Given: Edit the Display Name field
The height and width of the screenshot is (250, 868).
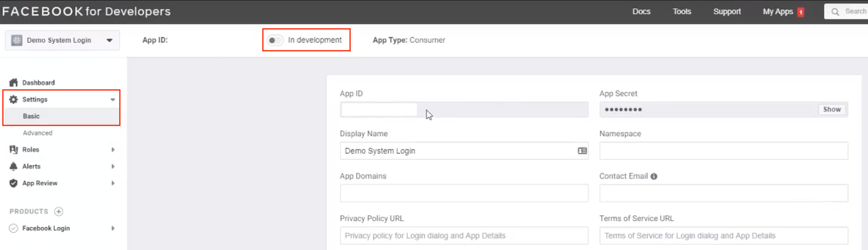Looking at the screenshot, I should [x=464, y=151].
